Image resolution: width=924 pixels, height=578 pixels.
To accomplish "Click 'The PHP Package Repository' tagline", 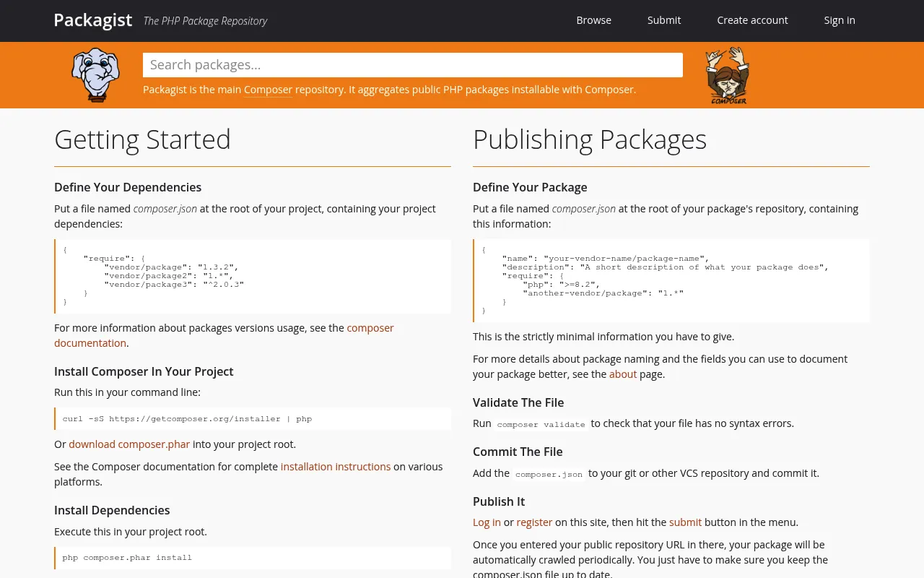I will point(205,21).
